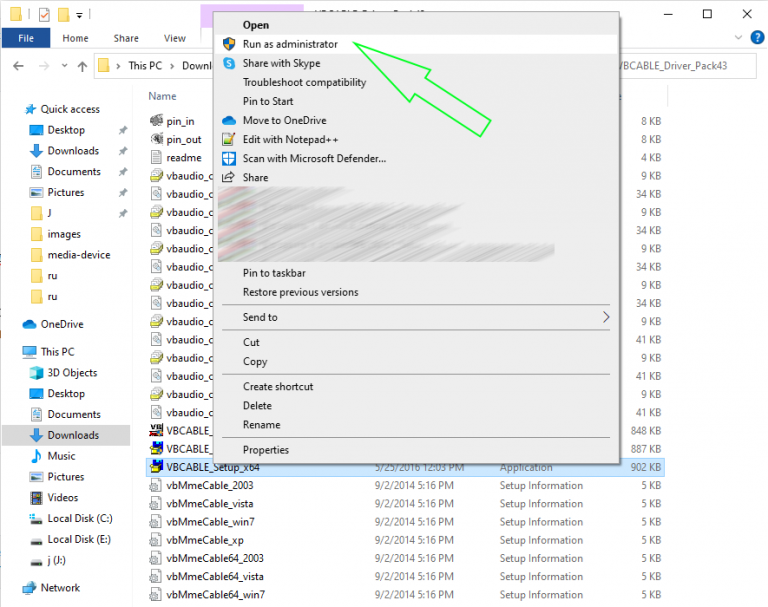
Task: Choose Create shortcut in context menu
Action: [x=278, y=386]
